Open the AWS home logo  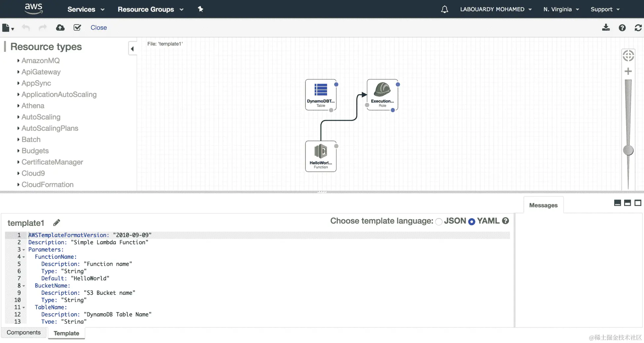[x=34, y=9]
